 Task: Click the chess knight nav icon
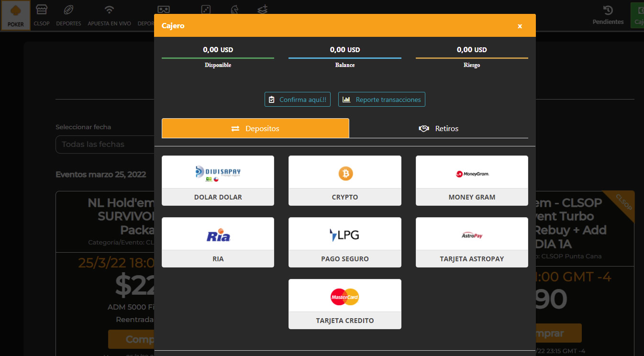pyautogui.click(x=235, y=10)
